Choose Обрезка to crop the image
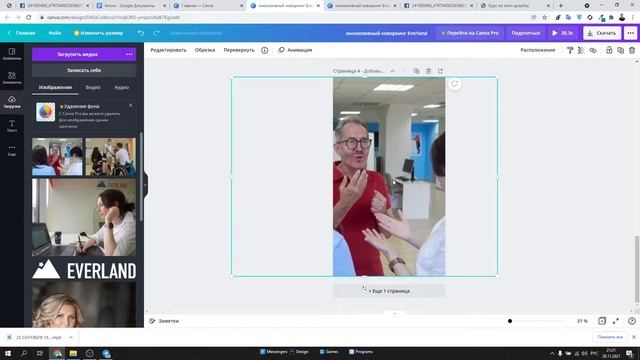Screen dimensions: 640x360 click(205, 50)
